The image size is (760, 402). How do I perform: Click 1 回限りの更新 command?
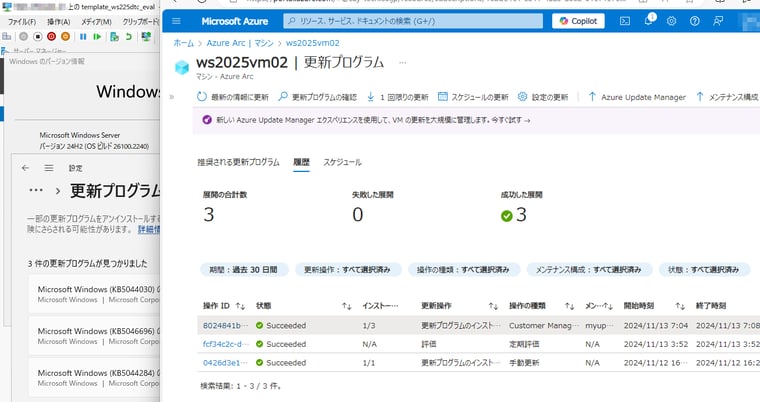pos(397,97)
